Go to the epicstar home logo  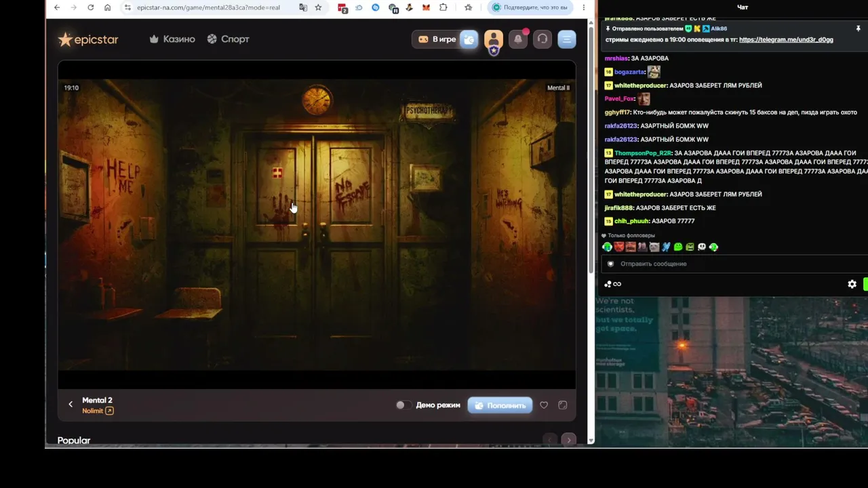88,39
